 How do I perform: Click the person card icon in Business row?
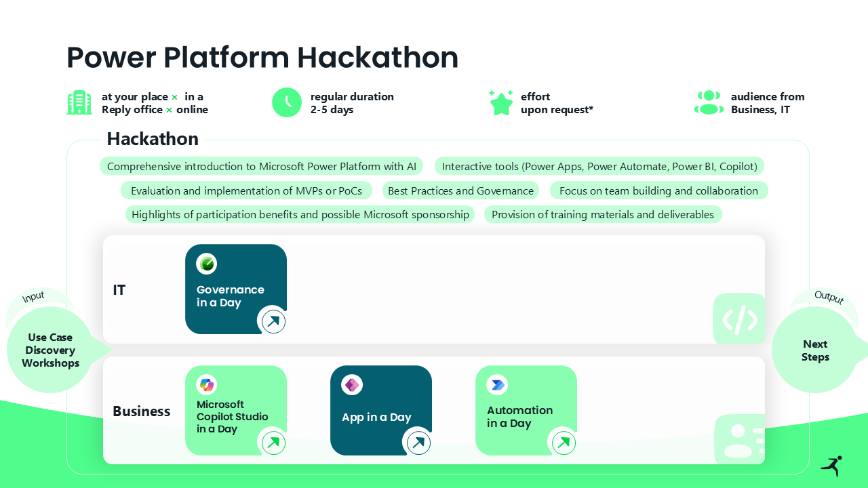pos(740,440)
